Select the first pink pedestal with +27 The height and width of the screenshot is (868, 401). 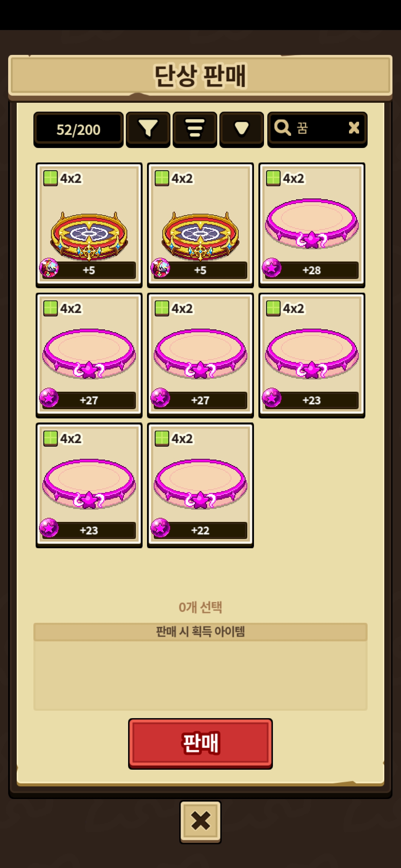click(89, 355)
